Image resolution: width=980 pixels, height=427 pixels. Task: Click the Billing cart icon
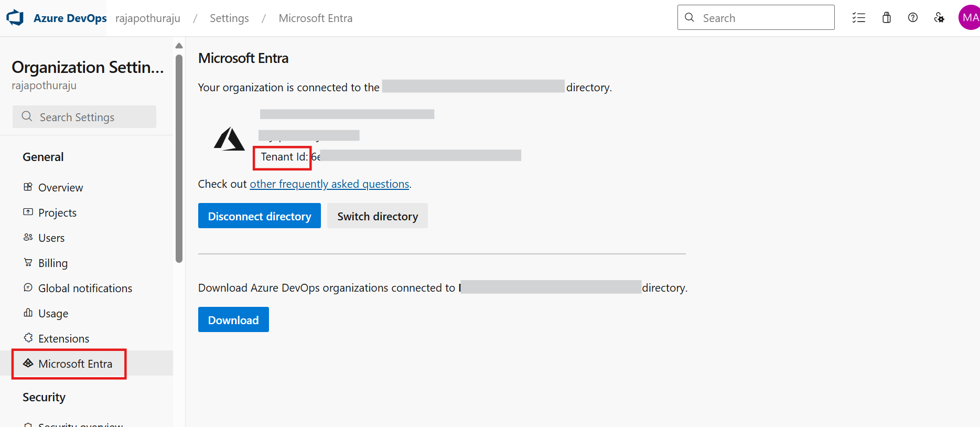coord(28,262)
